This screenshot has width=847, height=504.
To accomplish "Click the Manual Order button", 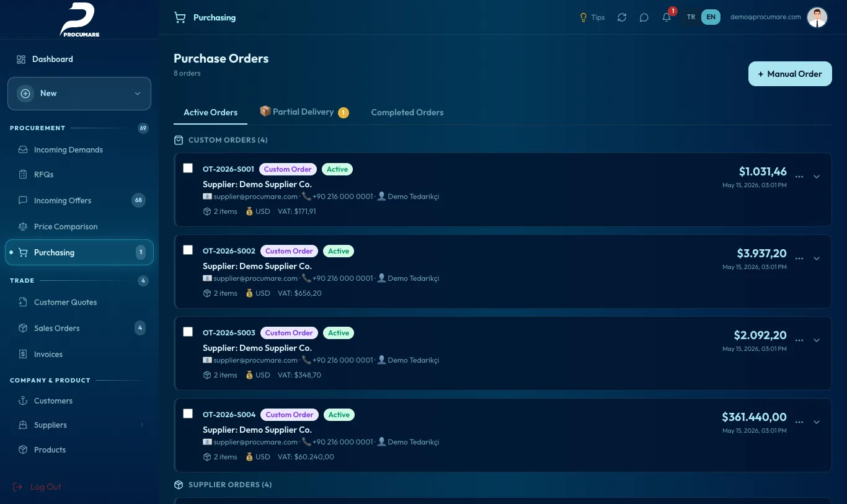I will [790, 74].
